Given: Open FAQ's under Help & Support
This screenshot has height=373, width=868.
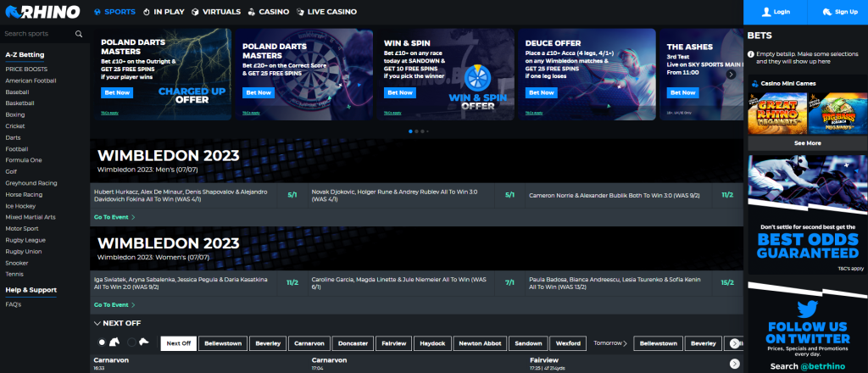Looking at the screenshot, I should tap(14, 304).
